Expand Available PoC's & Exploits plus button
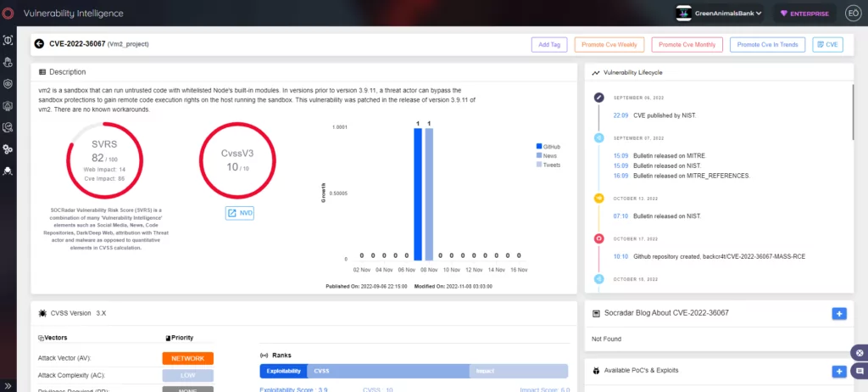The width and height of the screenshot is (868, 392). coord(839,372)
